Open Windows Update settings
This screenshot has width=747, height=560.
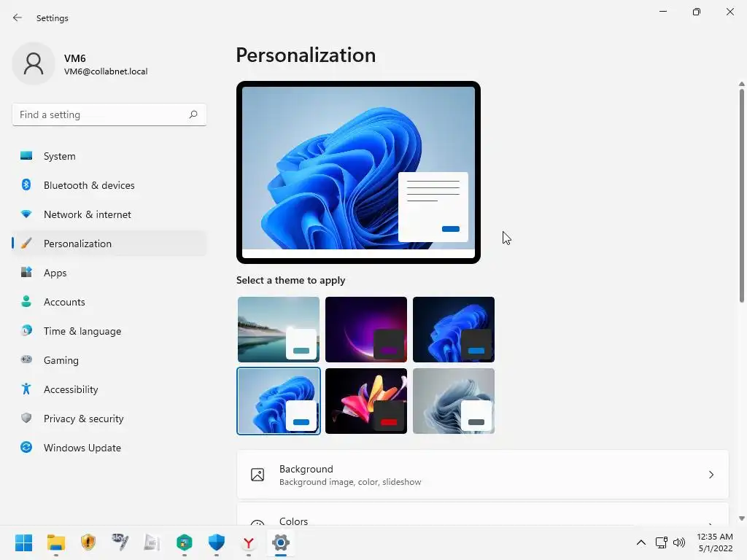coord(109,448)
